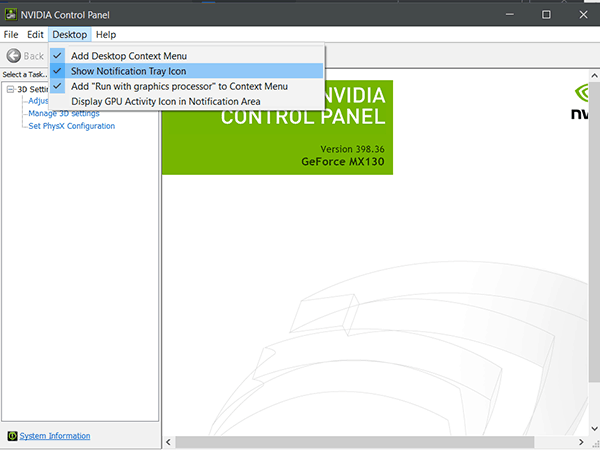
Task: Toggle Add "Run with graphics processor" to Context Menu
Action: pos(187,86)
